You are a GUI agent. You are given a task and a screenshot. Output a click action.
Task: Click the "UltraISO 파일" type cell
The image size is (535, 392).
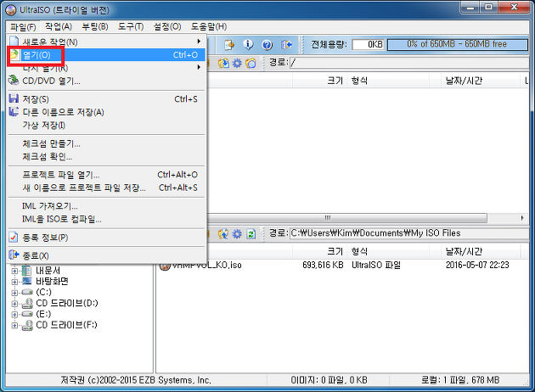[x=376, y=265]
